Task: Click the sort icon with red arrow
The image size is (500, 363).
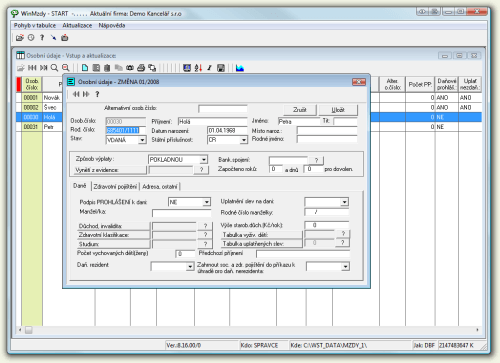Action: coord(198,68)
